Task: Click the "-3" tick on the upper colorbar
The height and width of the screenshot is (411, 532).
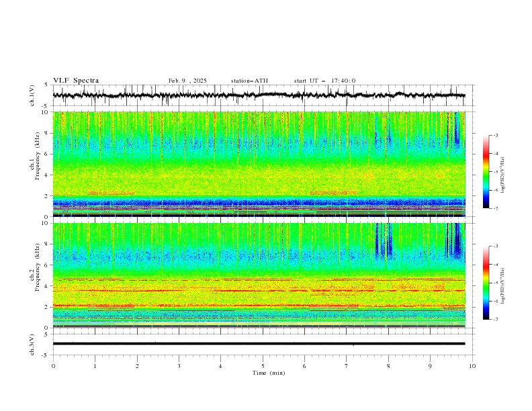Action: (x=495, y=135)
